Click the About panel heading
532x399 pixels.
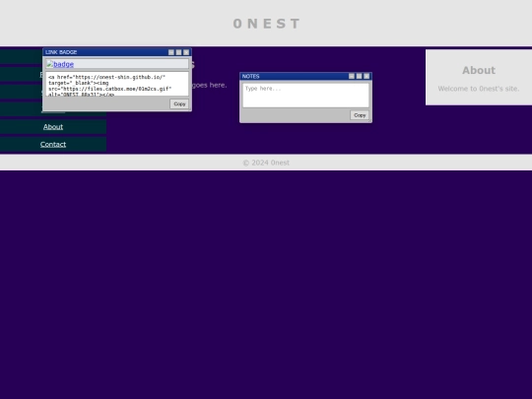click(x=479, y=70)
